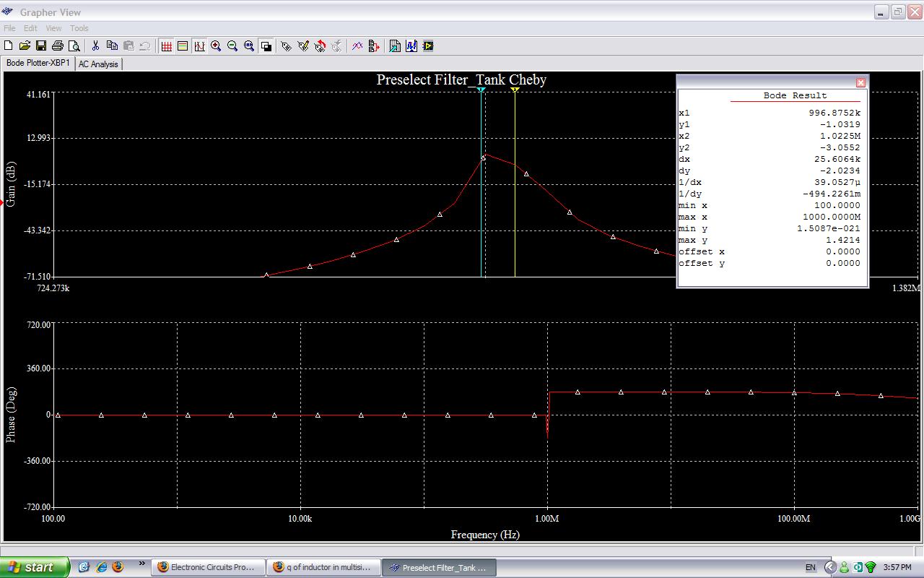Click dx value 25.6064k
Viewport: 924px width, 578px height.
pyautogui.click(x=837, y=159)
